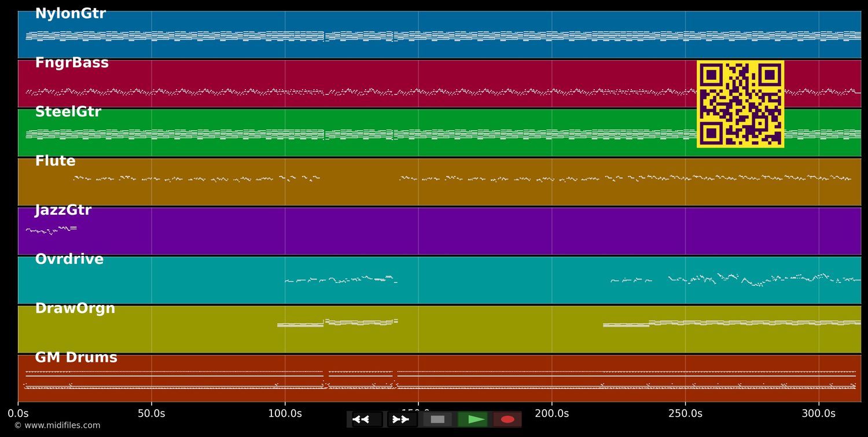Mute the SteelGtr track
Viewport: 868px width, 437px height.
(68, 111)
